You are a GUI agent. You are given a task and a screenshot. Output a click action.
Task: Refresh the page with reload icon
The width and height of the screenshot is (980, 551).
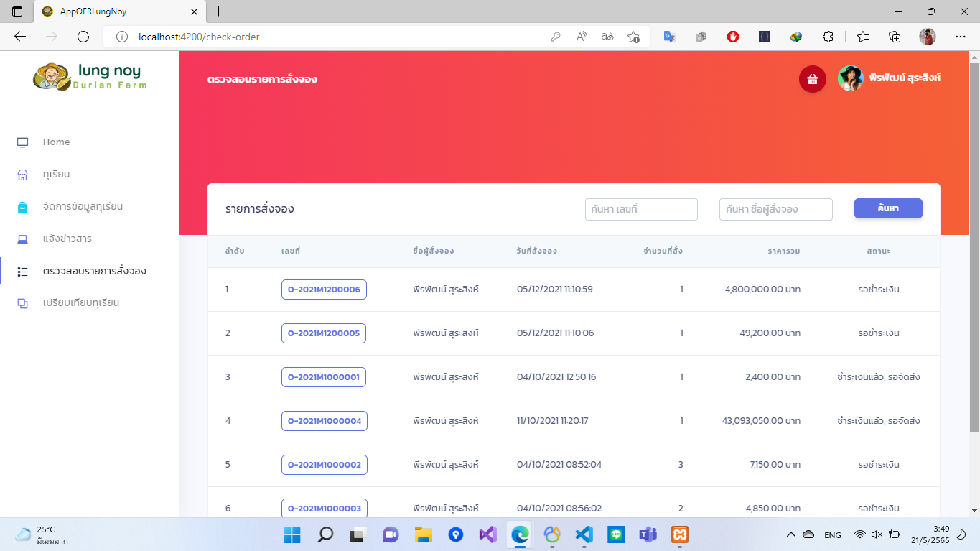point(83,37)
